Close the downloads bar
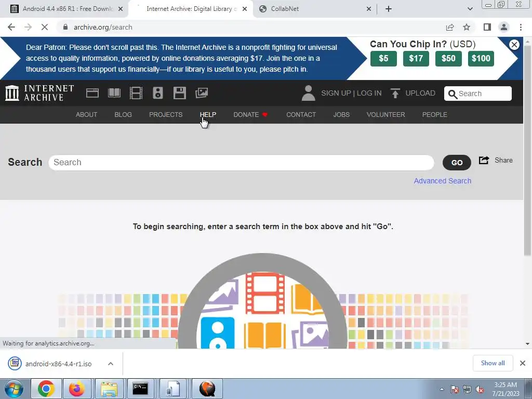This screenshot has width=532, height=399. click(x=523, y=363)
